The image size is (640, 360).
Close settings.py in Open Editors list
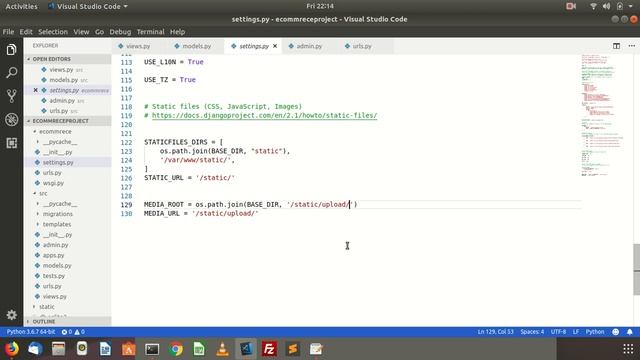click(x=36, y=90)
